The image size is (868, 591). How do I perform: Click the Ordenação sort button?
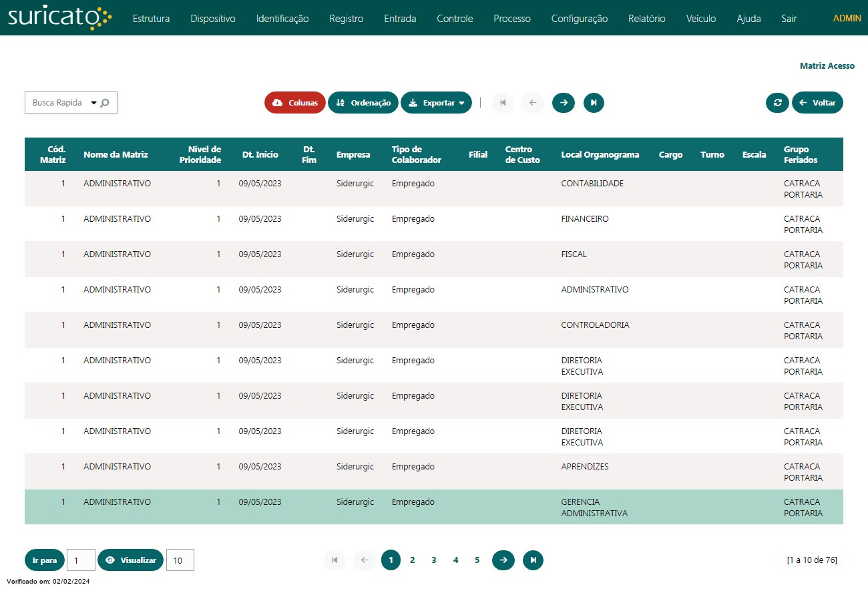point(363,103)
